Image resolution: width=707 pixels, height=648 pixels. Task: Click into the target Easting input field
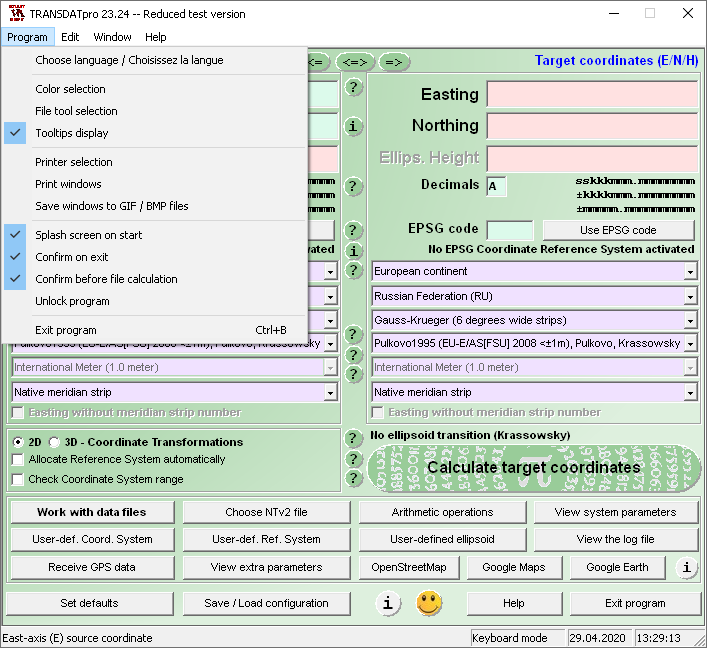tap(592, 94)
